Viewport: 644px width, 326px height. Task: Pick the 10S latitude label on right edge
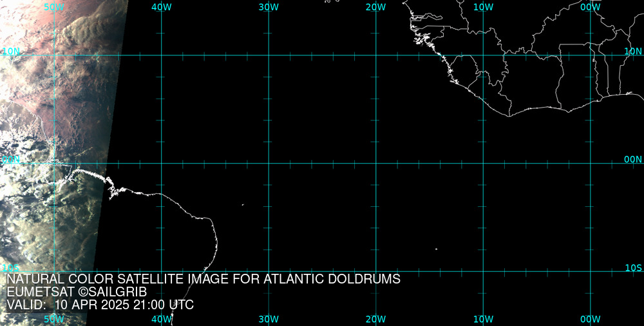pos(633,268)
